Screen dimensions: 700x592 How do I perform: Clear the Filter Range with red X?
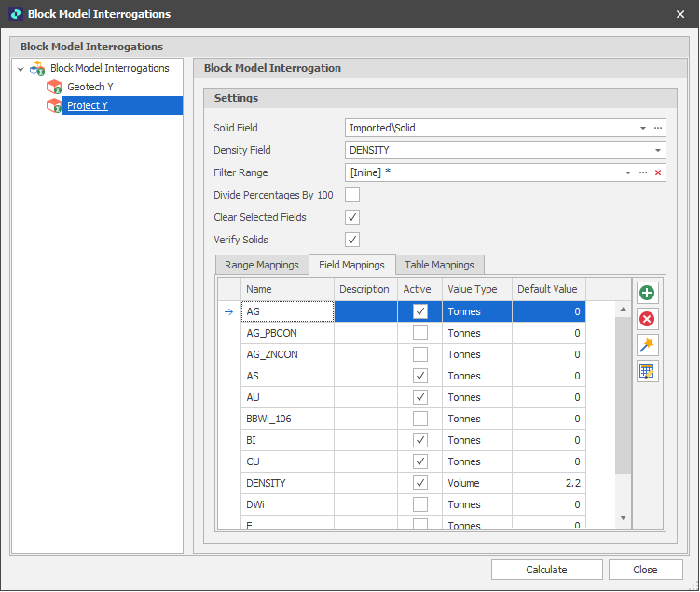658,172
